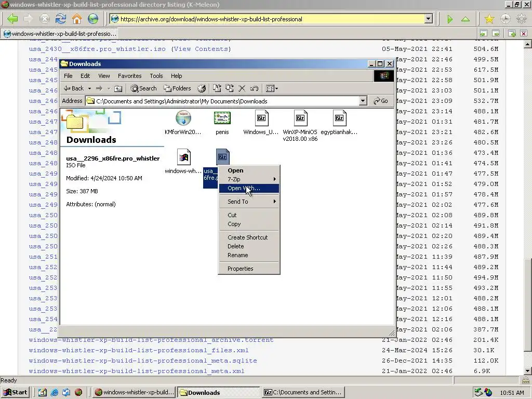
Task: Click K-Meleon home icon
Action: 77,19
